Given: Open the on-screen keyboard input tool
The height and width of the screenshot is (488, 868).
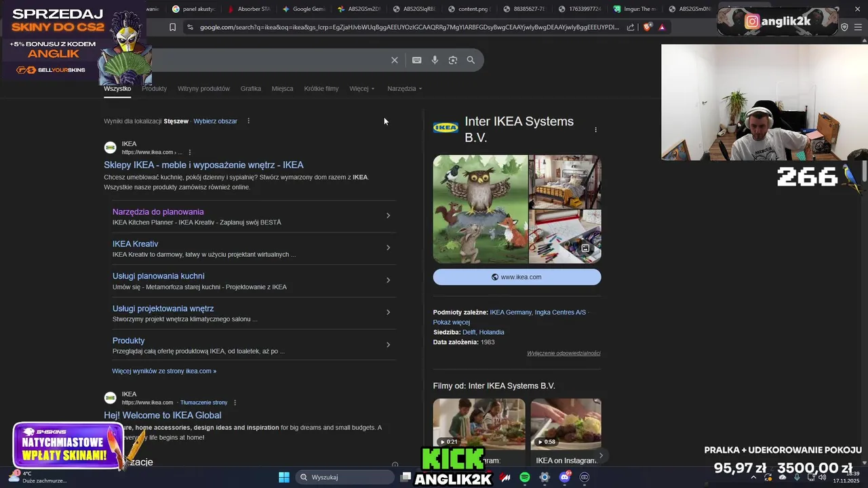Looking at the screenshot, I should 417,60.
